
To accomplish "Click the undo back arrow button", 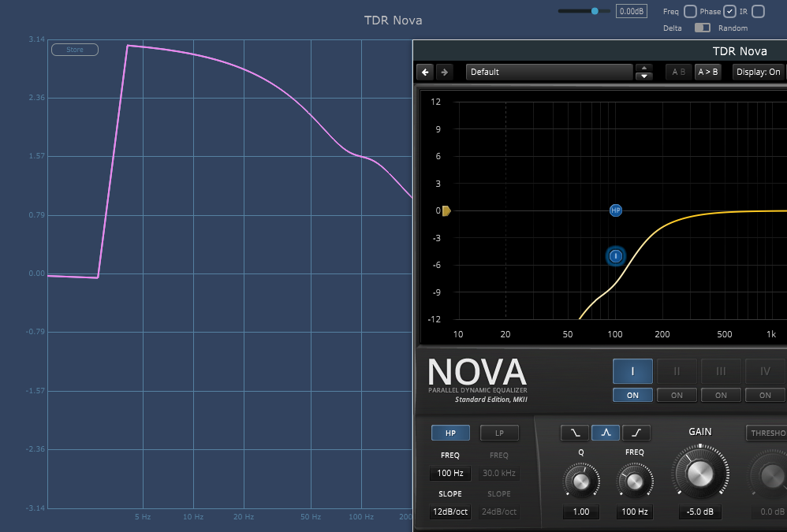I will 425,73.
